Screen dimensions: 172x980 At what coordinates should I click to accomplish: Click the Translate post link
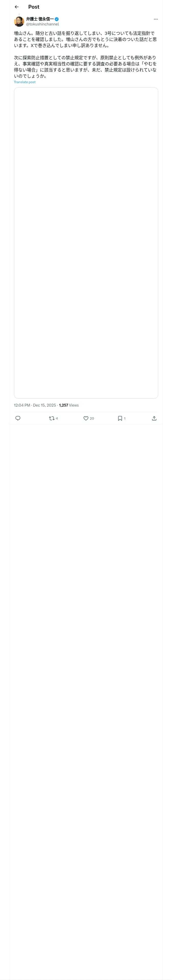(25, 82)
